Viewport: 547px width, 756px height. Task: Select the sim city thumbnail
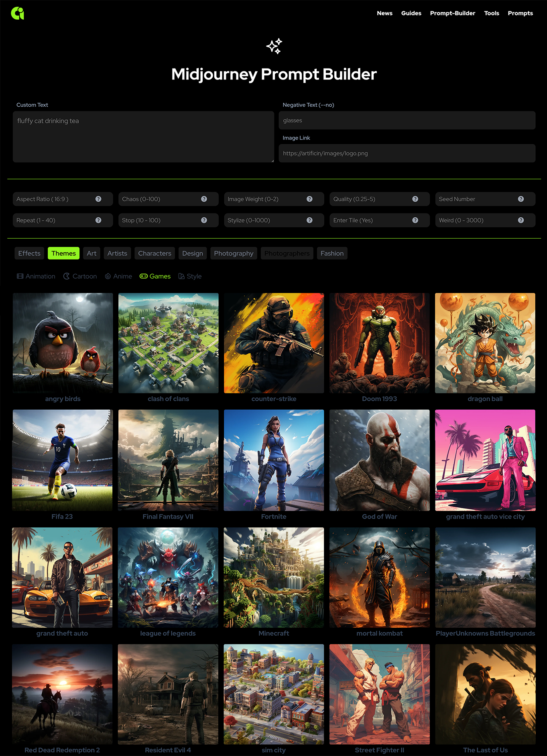274,694
